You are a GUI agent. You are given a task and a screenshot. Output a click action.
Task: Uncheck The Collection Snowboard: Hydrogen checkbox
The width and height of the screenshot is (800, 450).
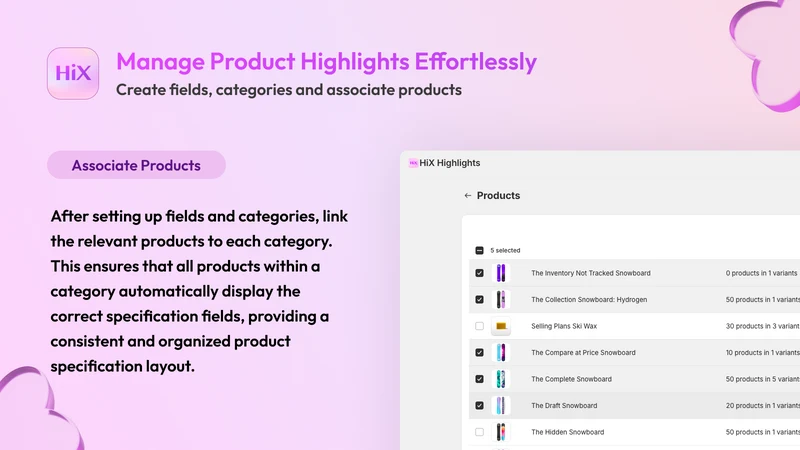479,299
